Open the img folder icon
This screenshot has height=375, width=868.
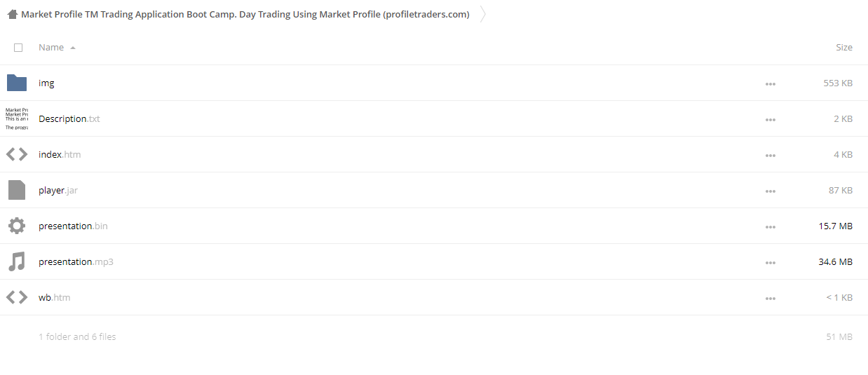click(x=17, y=83)
